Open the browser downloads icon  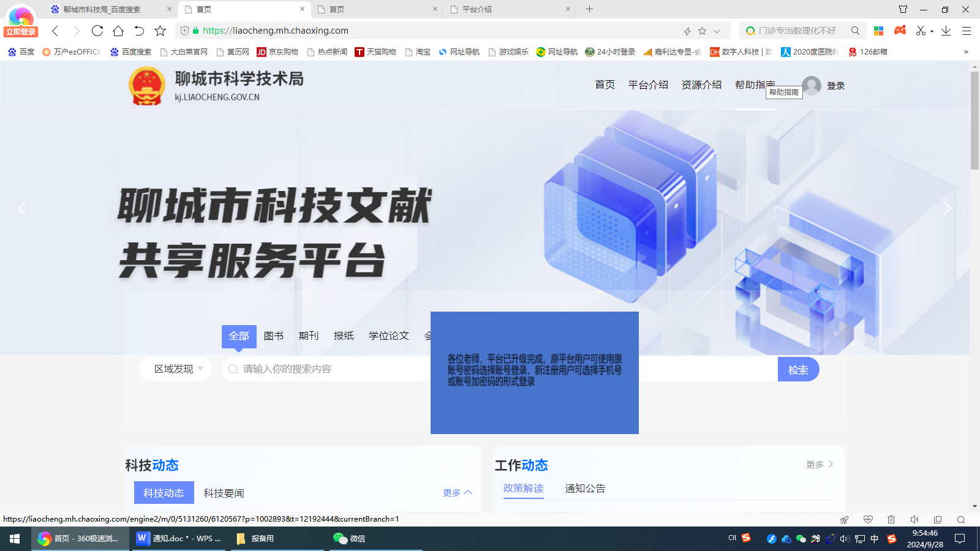pos(946,31)
